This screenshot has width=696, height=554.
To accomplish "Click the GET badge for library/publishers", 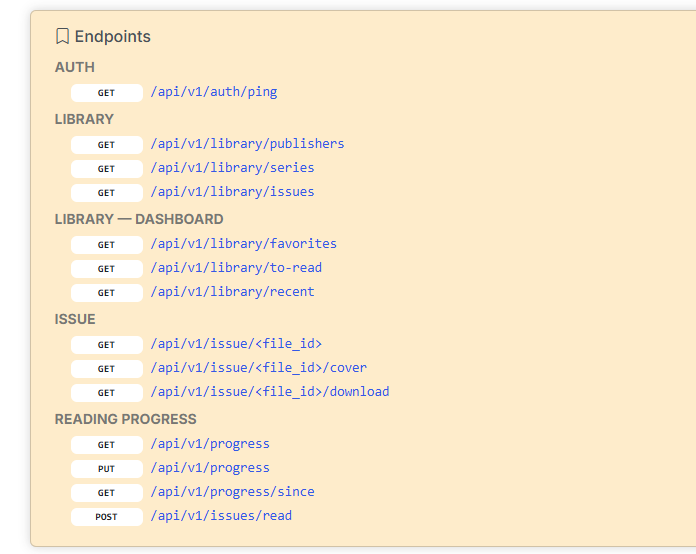I will [107, 145].
